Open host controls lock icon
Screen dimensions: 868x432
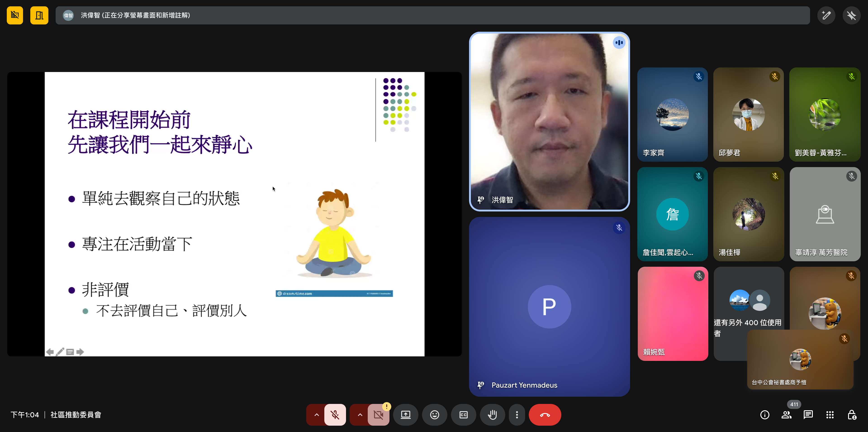pyautogui.click(x=852, y=415)
